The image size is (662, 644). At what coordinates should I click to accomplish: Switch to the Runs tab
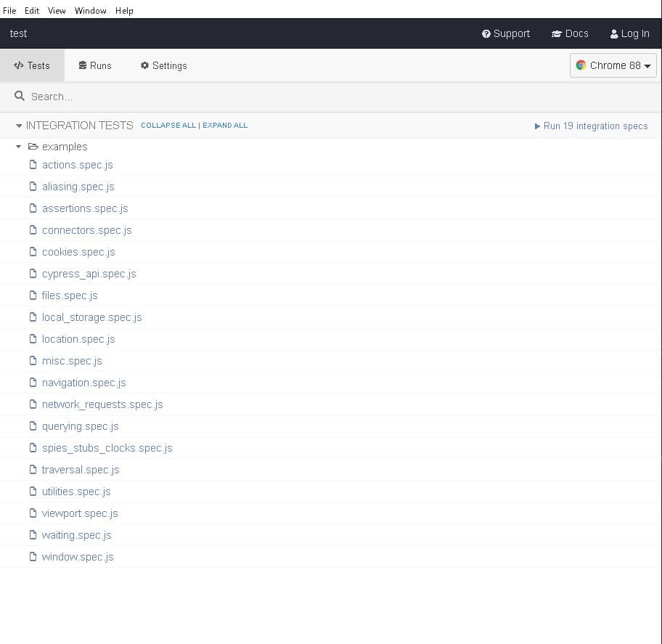coord(95,65)
